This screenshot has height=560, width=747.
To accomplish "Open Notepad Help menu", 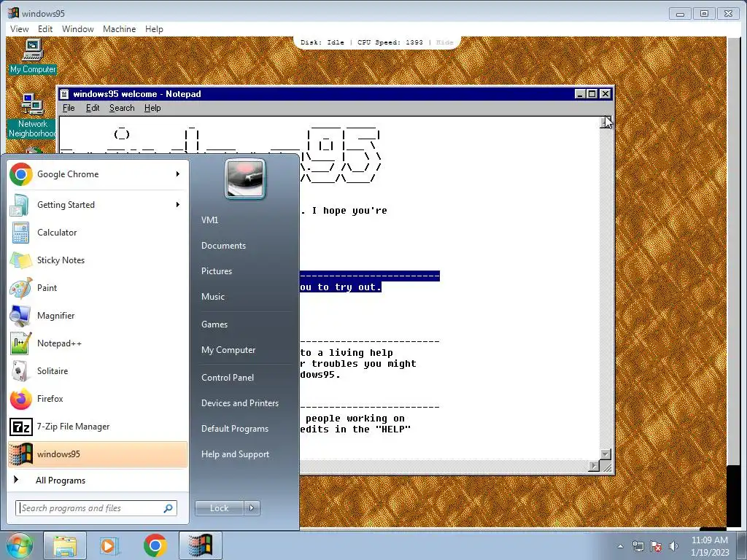I will point(152,108).
